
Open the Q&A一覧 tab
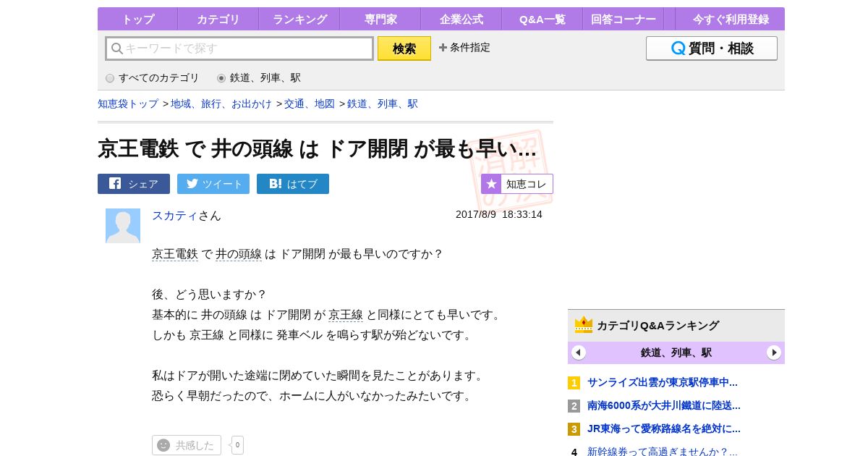tap(542, 20)
